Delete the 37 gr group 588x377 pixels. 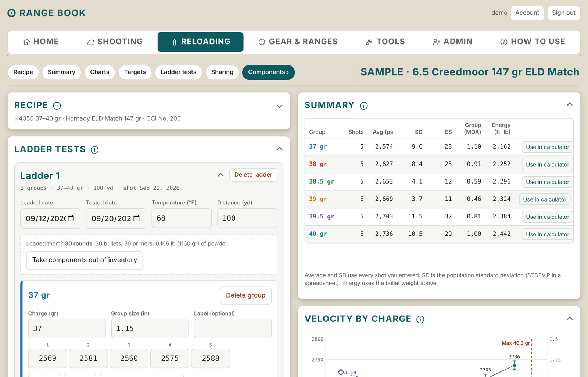245,295
